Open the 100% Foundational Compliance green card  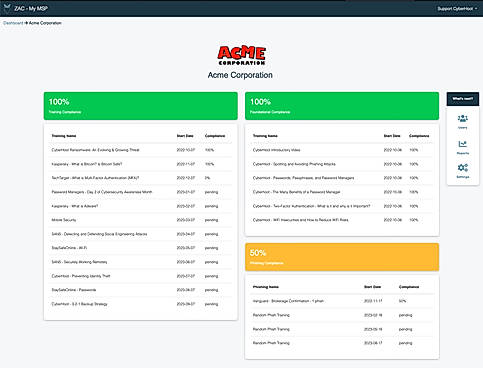(342, 106)
